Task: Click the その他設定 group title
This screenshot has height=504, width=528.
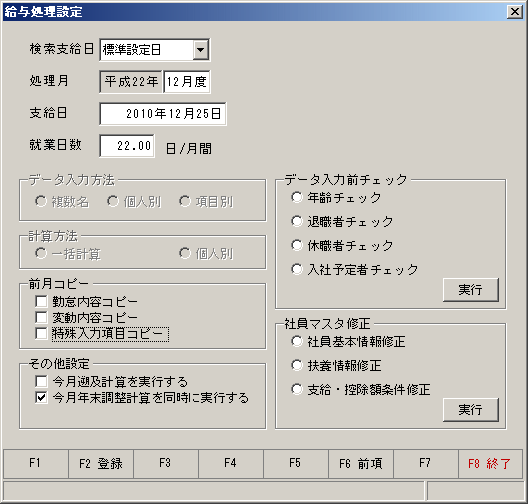Action: pyautogui.click(x=59, y=364)
